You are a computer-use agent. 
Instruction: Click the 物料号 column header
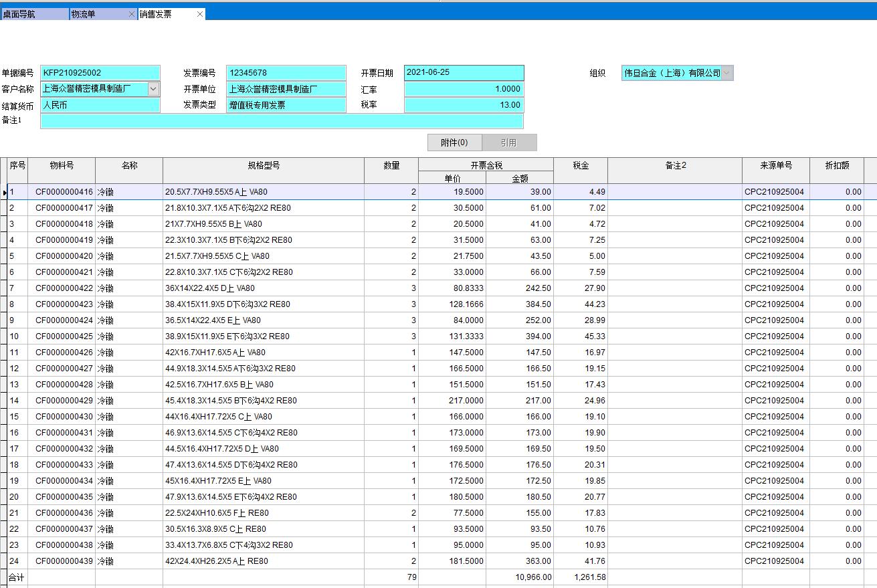pos(62,166)
